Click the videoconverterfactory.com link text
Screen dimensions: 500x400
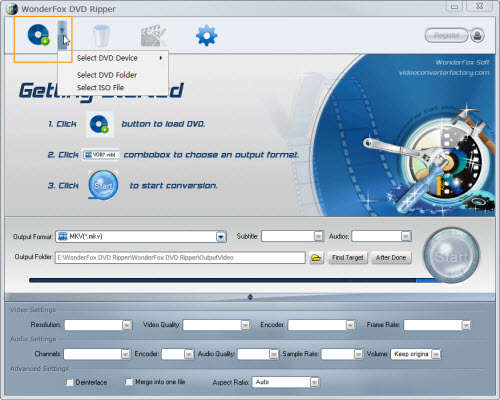(444, 73)
